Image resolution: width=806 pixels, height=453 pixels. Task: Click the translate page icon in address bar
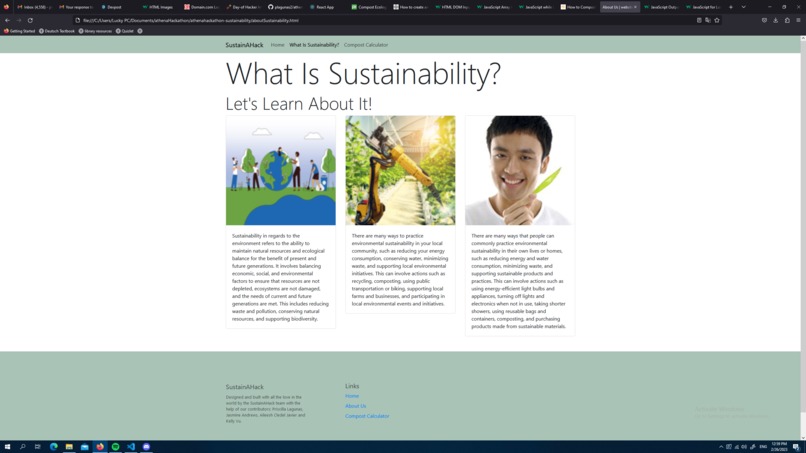click(x=708, y=21)
